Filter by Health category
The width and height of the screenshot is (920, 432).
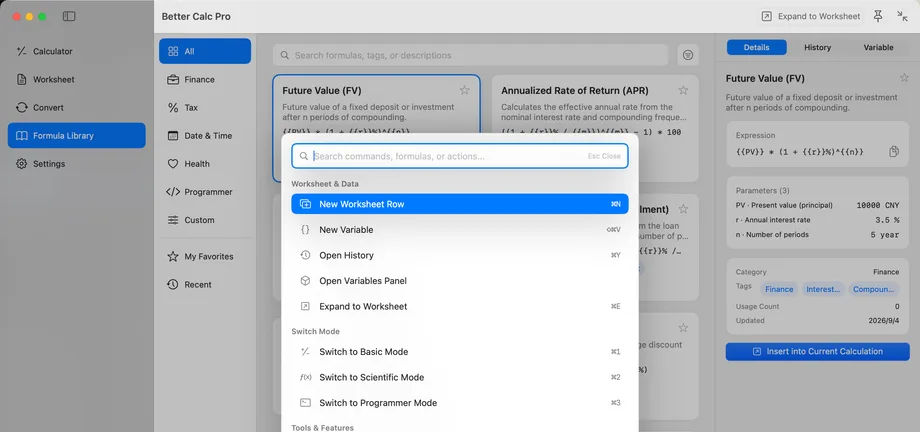(x=205, y=164)
